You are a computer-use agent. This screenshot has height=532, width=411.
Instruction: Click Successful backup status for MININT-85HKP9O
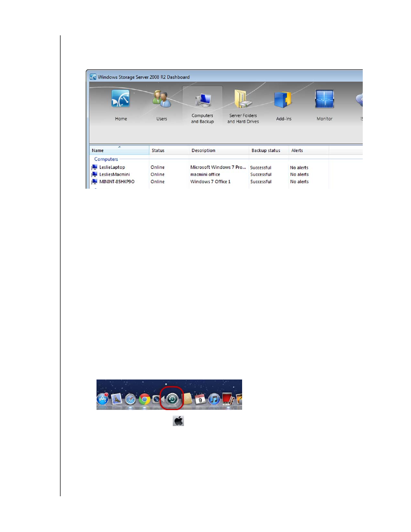coord(261,182)
